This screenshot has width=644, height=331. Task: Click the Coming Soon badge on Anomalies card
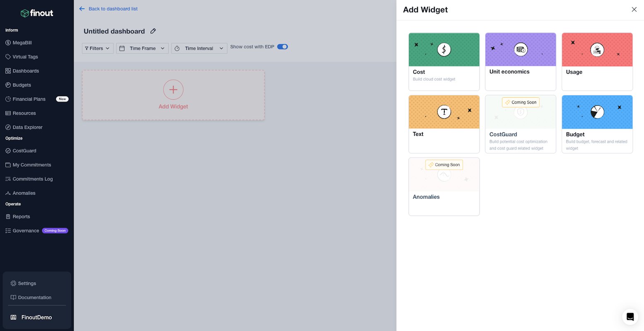point(444,165)
